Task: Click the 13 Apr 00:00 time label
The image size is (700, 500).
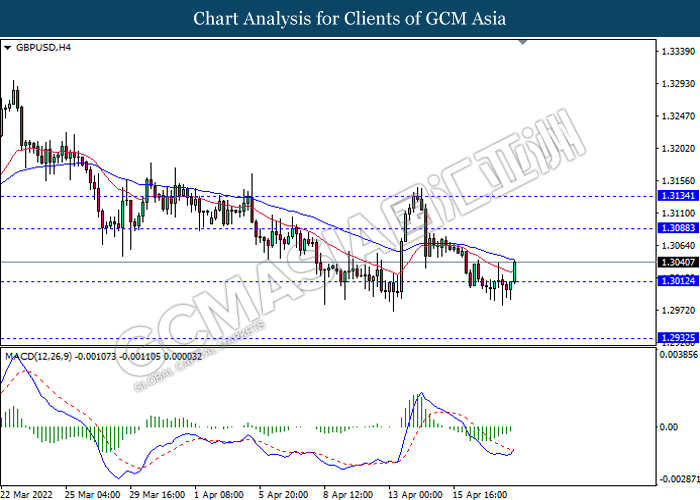Action: click(x=416, y=494)
